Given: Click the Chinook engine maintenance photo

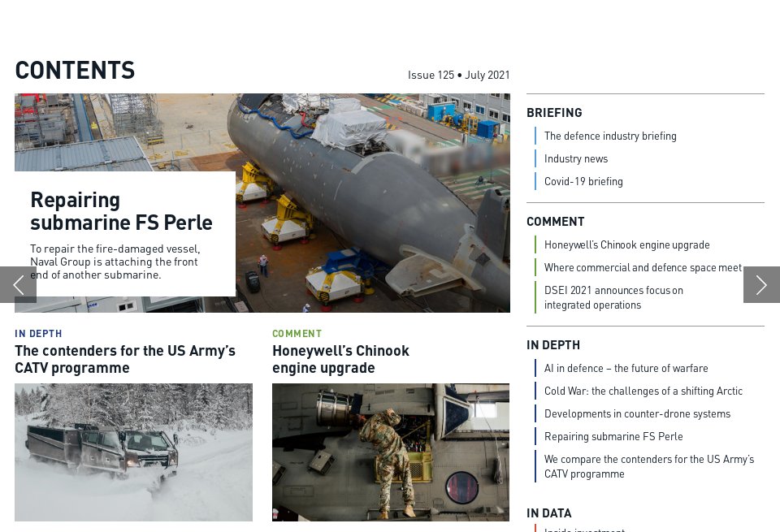Looking at the screenshot, I should (391, 452).
